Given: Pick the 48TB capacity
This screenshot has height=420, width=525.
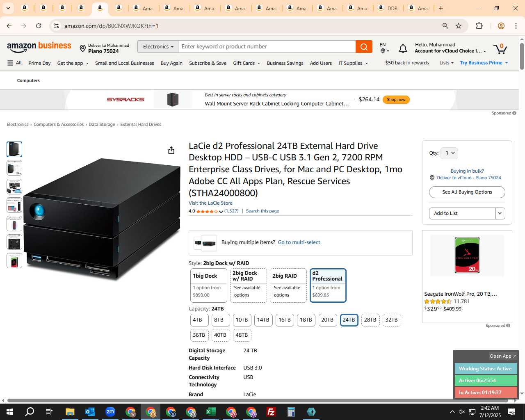Looking at the screenshot, I should click(x=242, y=335).
